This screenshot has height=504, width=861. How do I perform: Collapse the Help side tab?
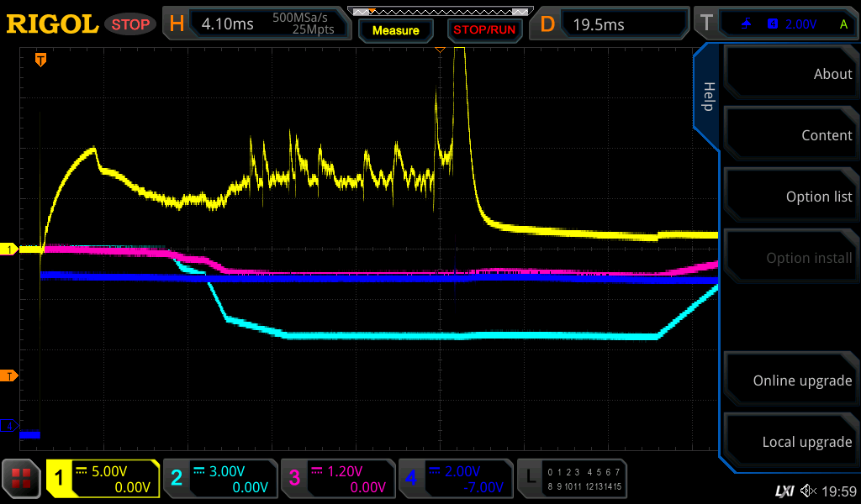(707, 97)
